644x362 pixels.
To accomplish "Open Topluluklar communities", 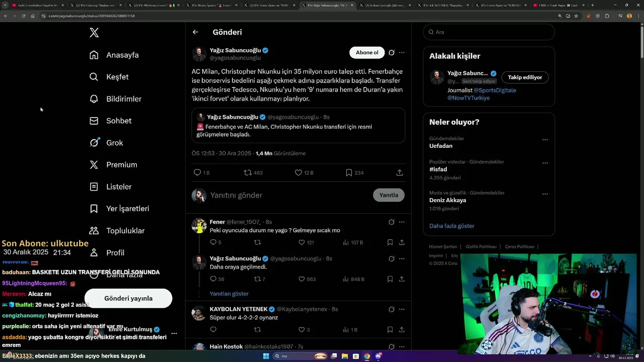I will point(117,231).
